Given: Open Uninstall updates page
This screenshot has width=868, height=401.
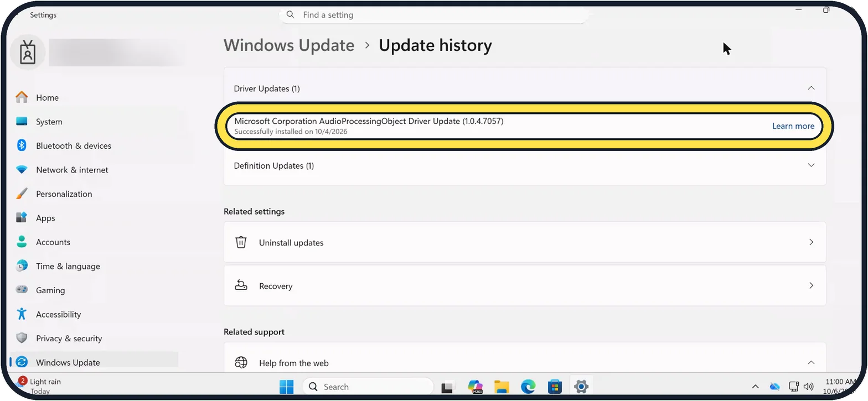Looking at the screenshot, I should pyautogui.click(x=525, y=242).
